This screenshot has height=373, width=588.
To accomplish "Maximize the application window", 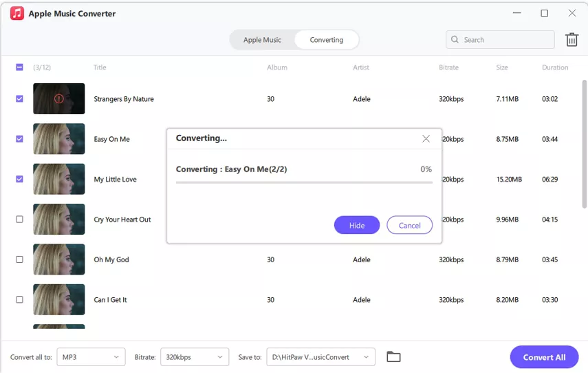I will tap(545, 13).
